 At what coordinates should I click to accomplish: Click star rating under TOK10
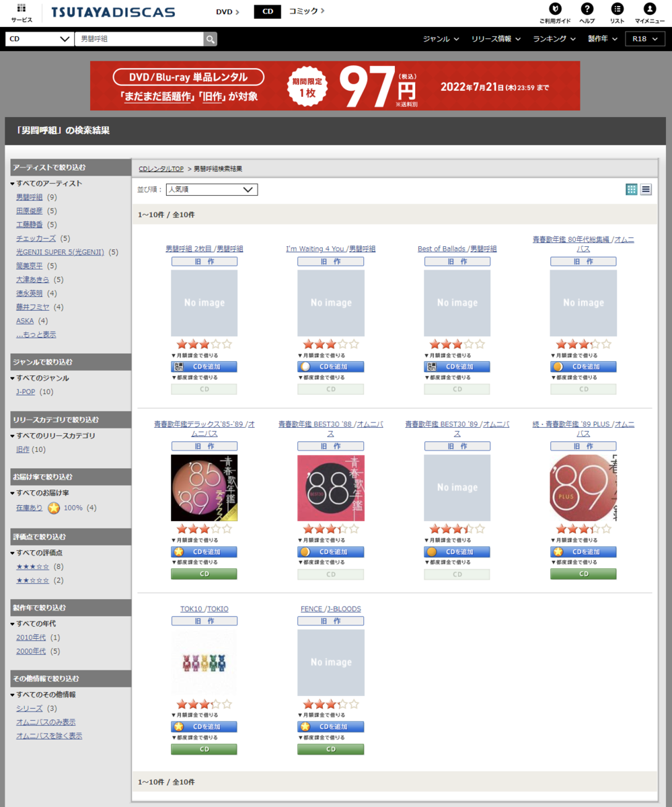coord(204,704)
